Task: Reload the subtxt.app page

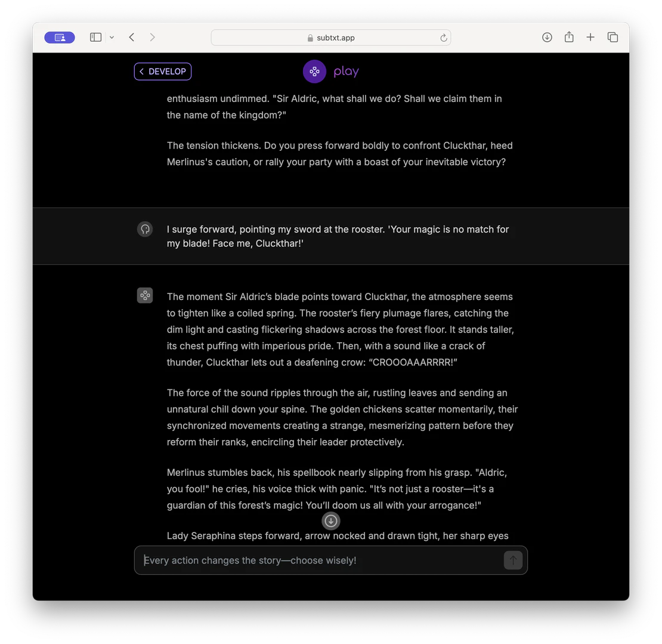Action: [x=443, y=38]
